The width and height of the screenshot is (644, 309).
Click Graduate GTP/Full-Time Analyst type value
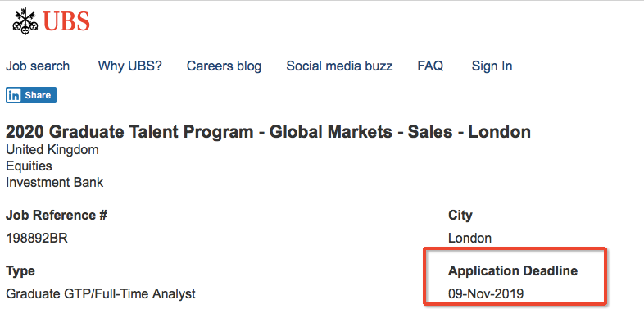(101, 294)
